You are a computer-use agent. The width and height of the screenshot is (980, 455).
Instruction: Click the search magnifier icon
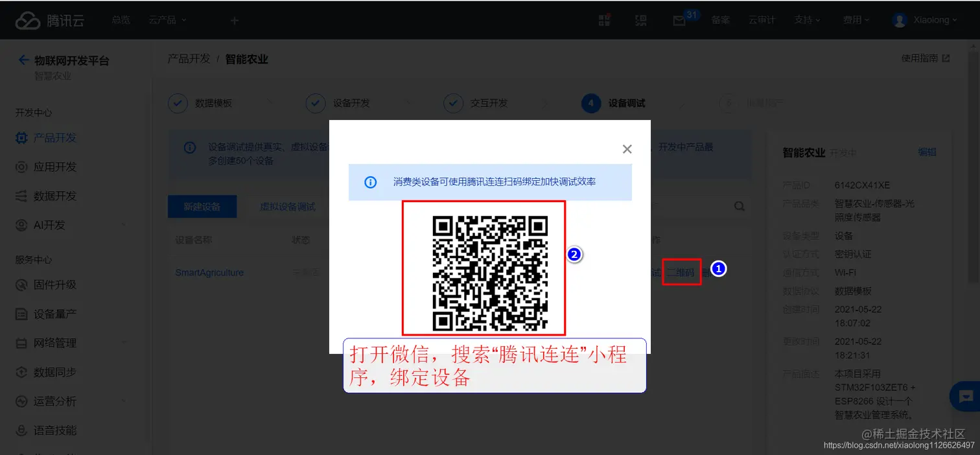point(740,207)
